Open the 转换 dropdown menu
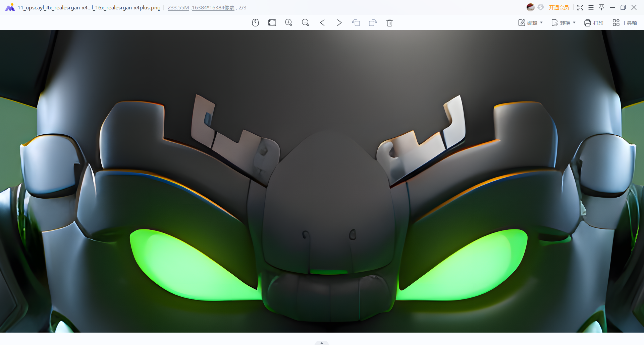The width and height of the screenshot is (644, 345). coord(563,23)
